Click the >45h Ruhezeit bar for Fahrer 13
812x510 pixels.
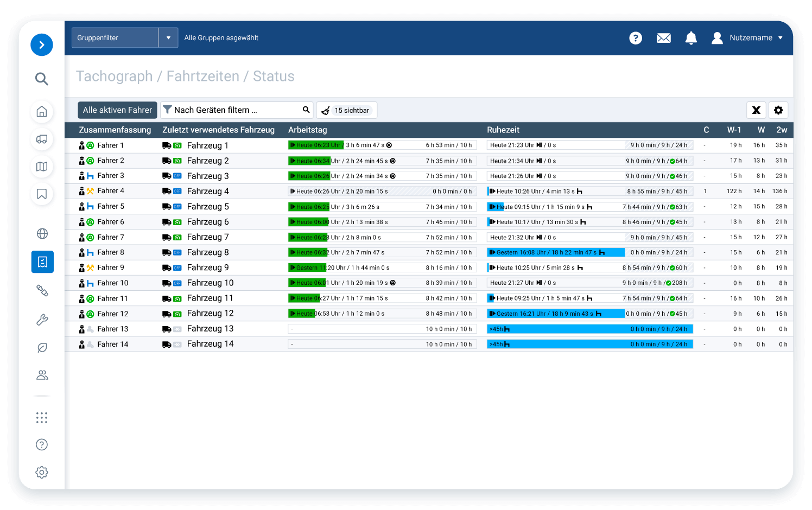(590, 329)
